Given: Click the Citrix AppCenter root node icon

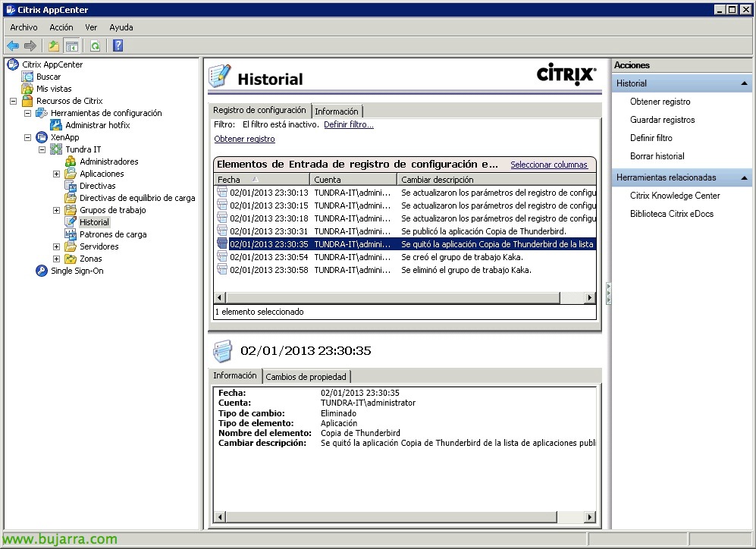Looking at the screenshot, I should pyautogui.click(x=13, y=64).
